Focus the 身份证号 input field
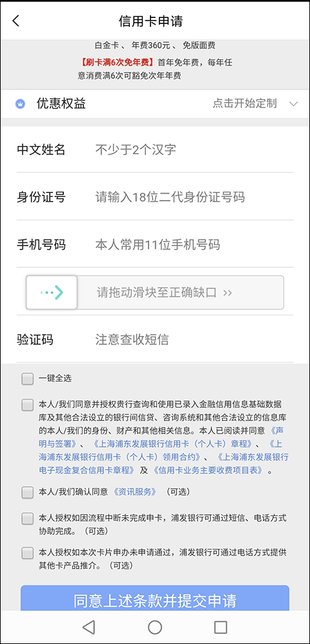Viewport: 310px width, 644px height. click(194, 197)
